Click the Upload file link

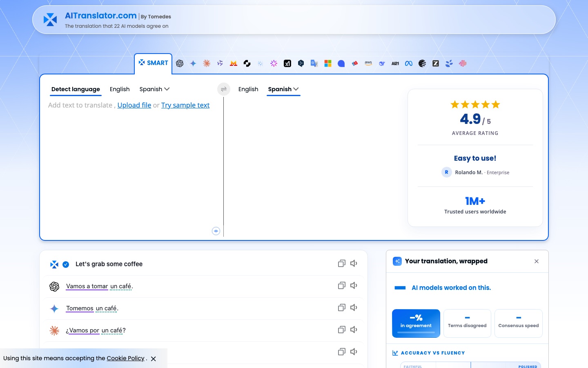134,105
